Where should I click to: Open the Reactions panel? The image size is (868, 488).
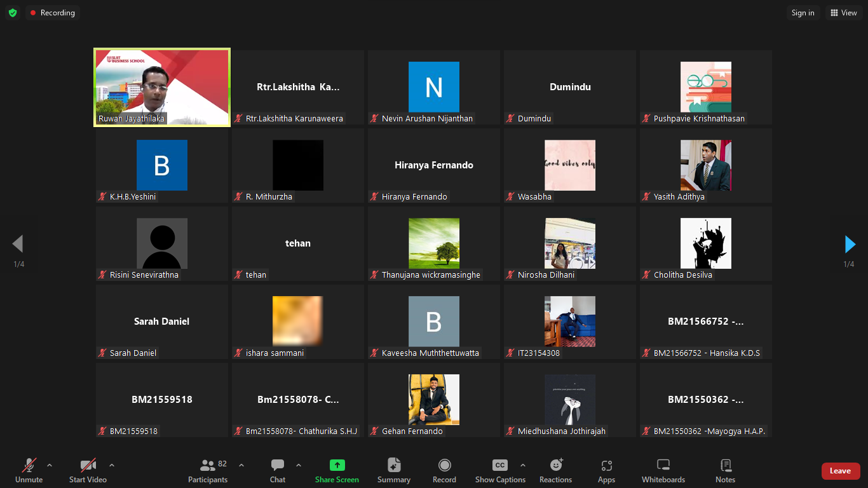pyautogui.click(x=555, y=470)
